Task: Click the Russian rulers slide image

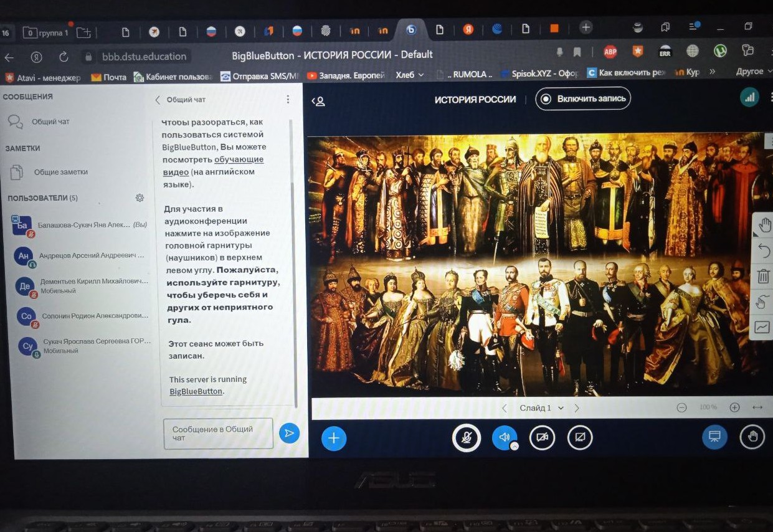Action: [539, 266]
